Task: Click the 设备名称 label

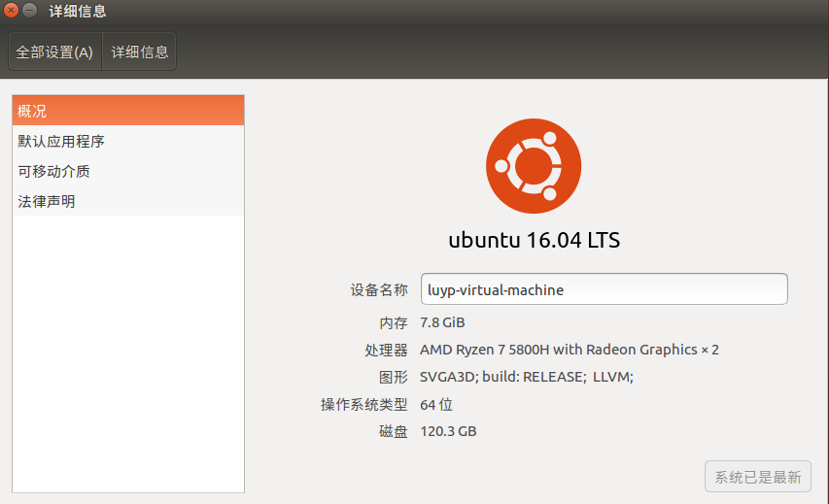Action: pyautogui.click(x=379, y=289)
